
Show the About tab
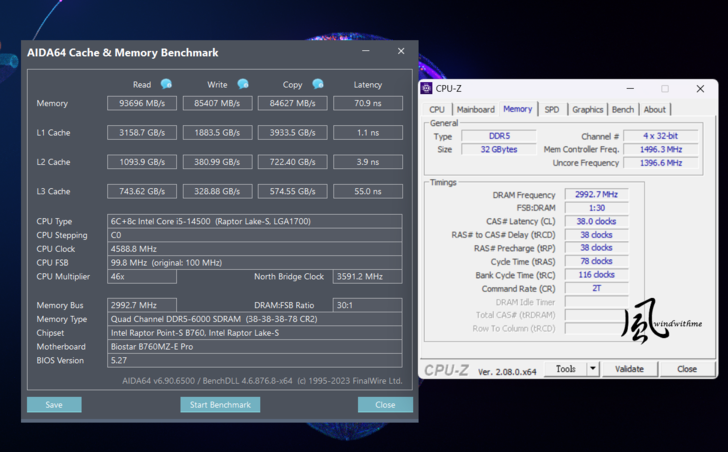(x=654, y=110)
